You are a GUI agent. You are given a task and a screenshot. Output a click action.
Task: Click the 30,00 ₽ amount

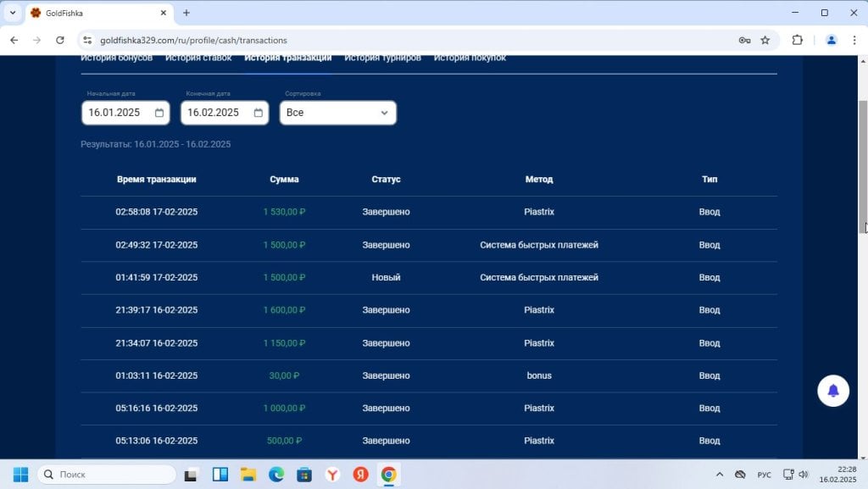click(x=284, y=375)
